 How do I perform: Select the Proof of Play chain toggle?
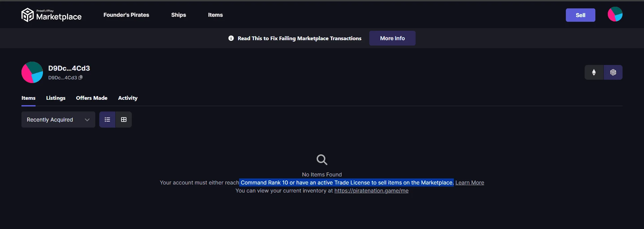tap(613, 72)
